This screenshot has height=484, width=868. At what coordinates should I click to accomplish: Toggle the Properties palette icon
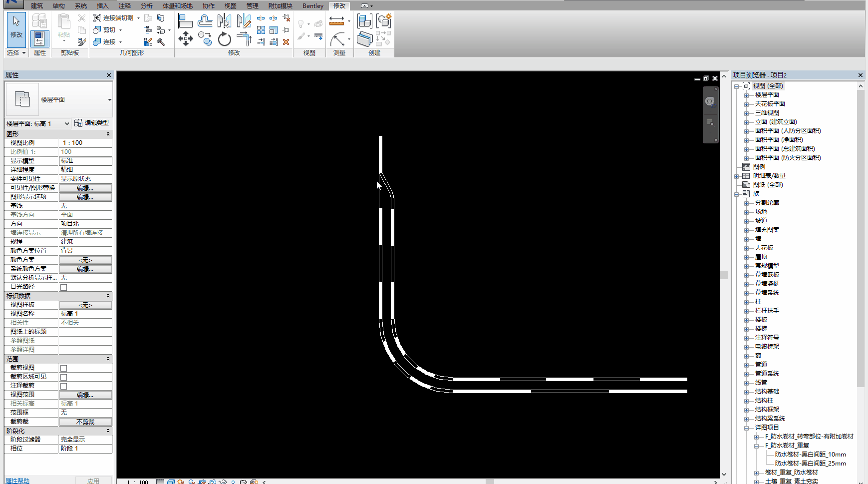pyautogui.click(x=39, y=39)
